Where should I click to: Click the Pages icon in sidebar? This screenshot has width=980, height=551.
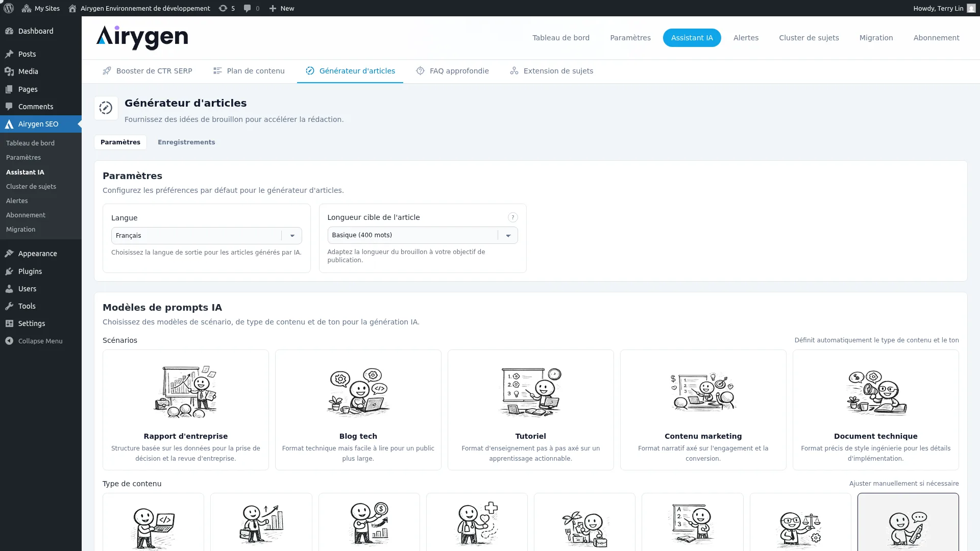point(9,89)
